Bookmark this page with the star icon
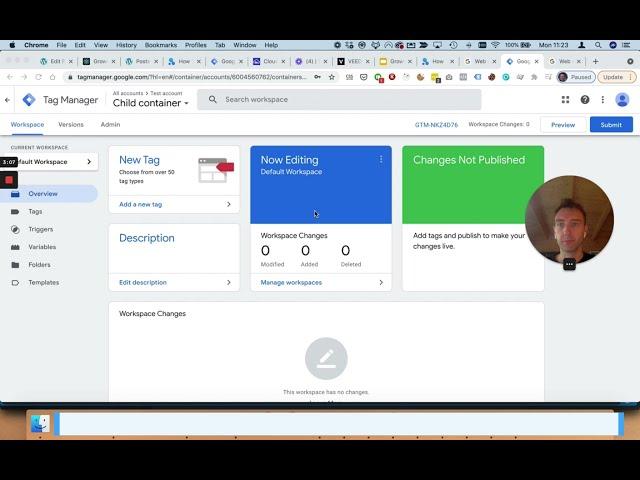The width and height of the screenshot is (640, 480). pyautogui.click(x=332, y=77)
